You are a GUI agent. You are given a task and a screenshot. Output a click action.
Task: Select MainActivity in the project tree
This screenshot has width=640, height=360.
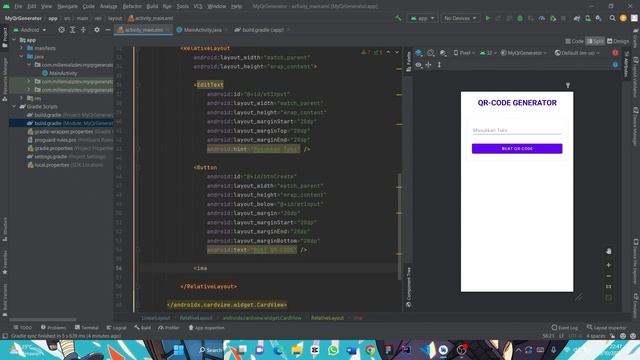pyautogui.click(x=60, y=73)
